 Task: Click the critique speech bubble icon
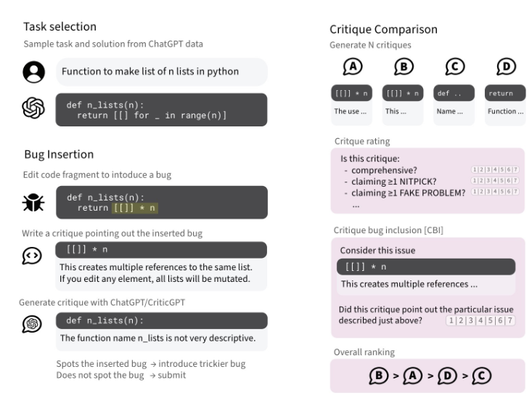pyautogui.click(x=35, y=256)
